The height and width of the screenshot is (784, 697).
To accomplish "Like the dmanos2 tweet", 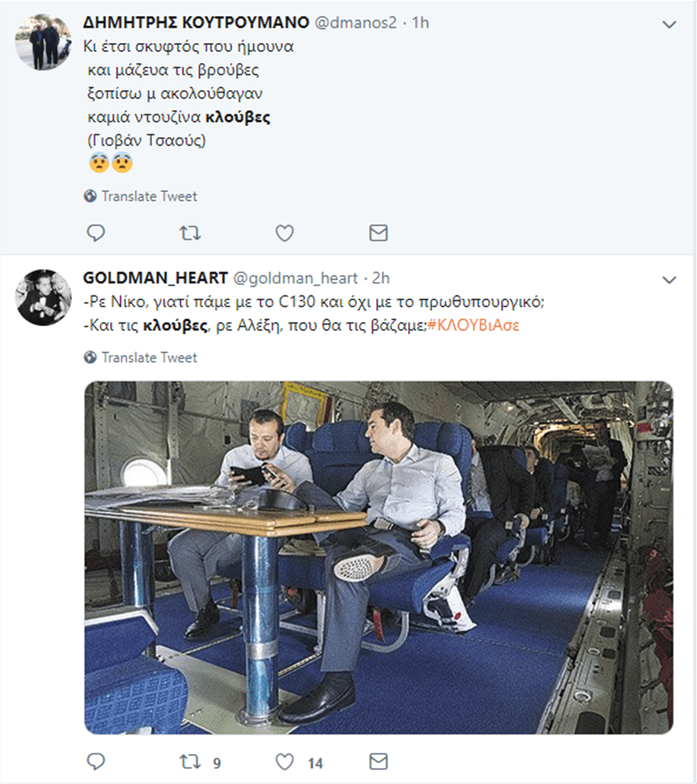I will click(x=284, y=233).
